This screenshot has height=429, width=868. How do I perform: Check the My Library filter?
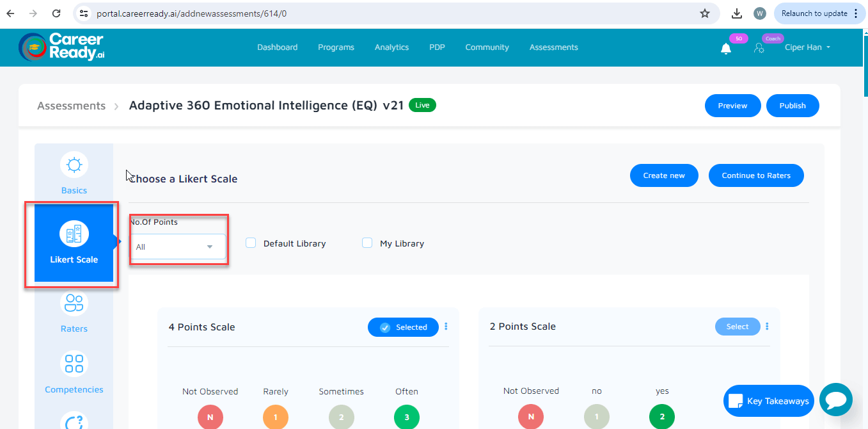point(367,243)
